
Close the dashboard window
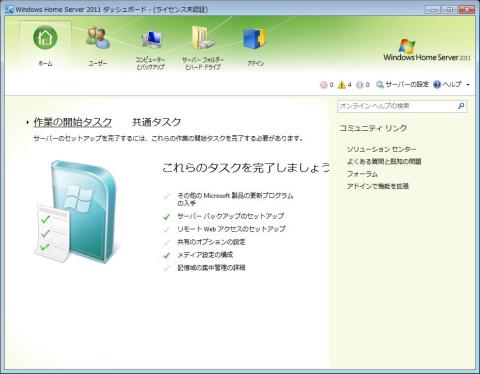pos(466,10)
